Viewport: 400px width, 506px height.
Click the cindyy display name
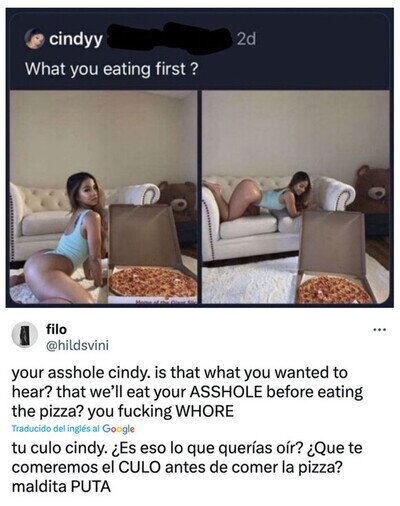[x=76, y=39]
